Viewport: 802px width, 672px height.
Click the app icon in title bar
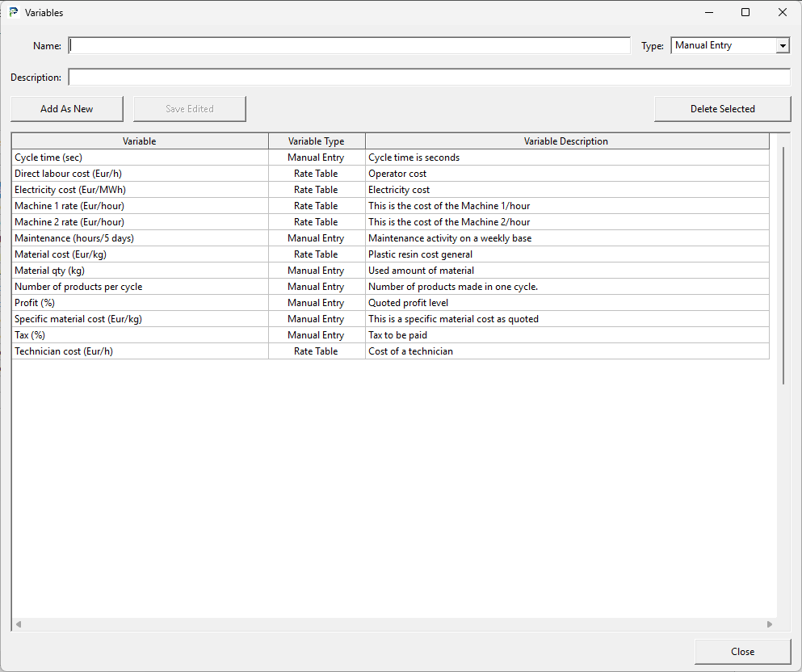13,13
